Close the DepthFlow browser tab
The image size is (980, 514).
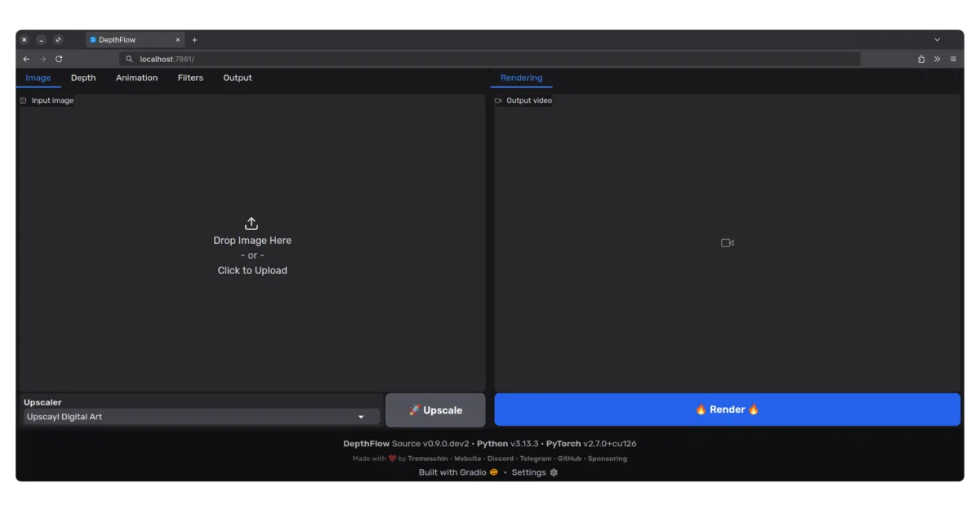(178, 40)
